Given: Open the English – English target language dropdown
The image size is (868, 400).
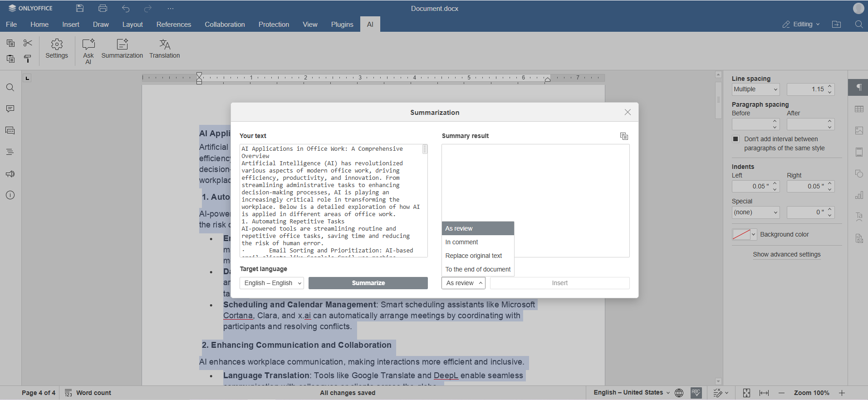Looking at the screenshot, I should (x=271, y=283).
